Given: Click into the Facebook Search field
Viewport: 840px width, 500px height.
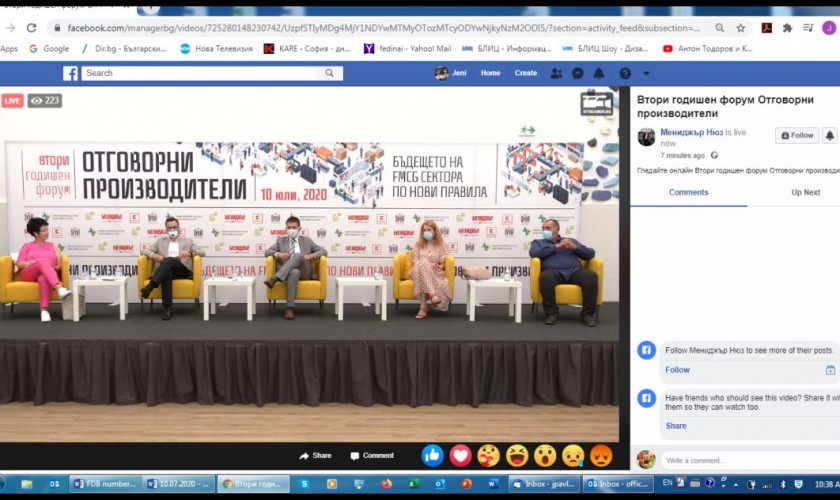Looking at the screenshot, I should [199, 73].
